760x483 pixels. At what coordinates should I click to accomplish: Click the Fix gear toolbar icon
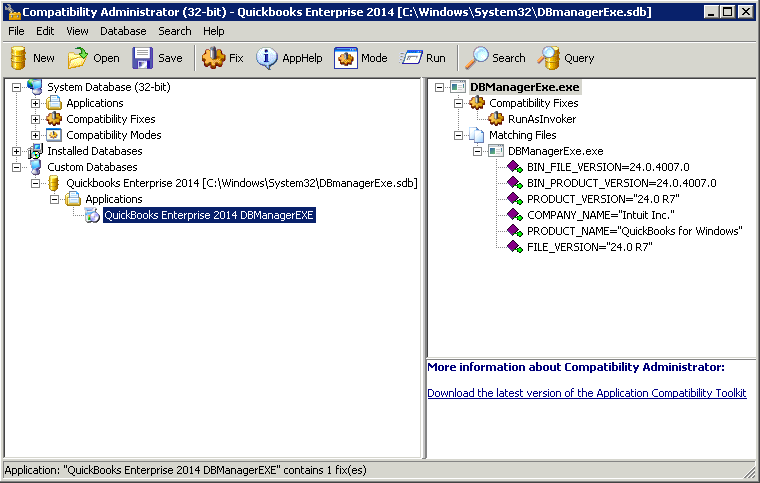coord(213,58)
